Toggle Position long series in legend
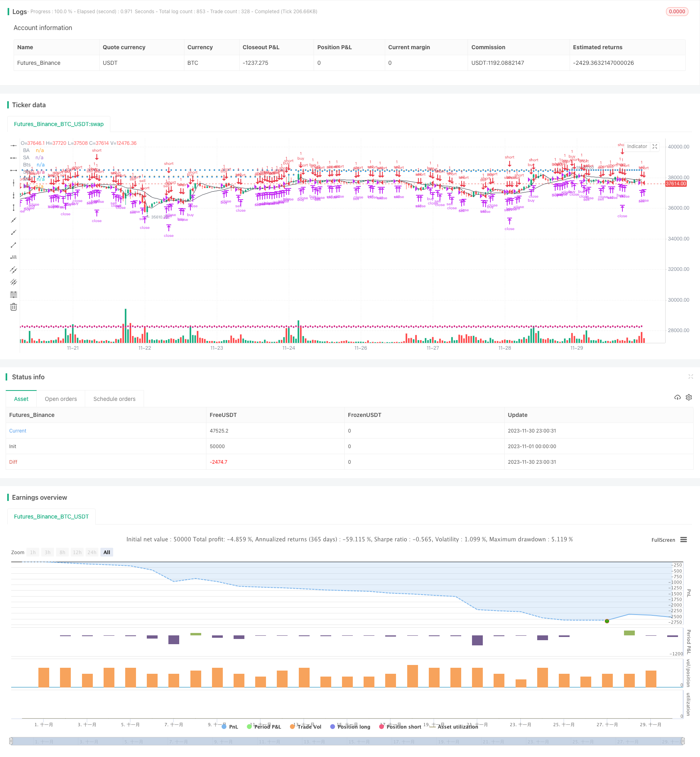The height and width of the screenshot is (757, 700). click(350, 727)
